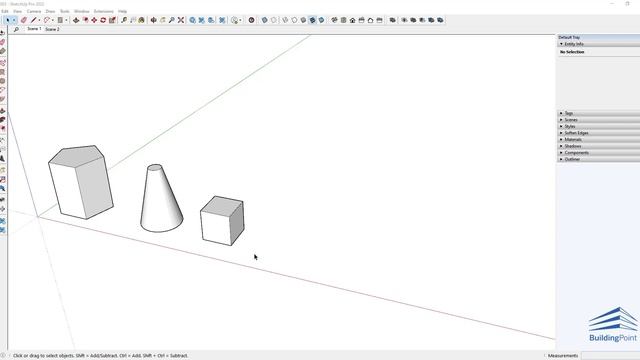
Task: Open the Select tool dropdown arrow
Action: tap(14, 20)
